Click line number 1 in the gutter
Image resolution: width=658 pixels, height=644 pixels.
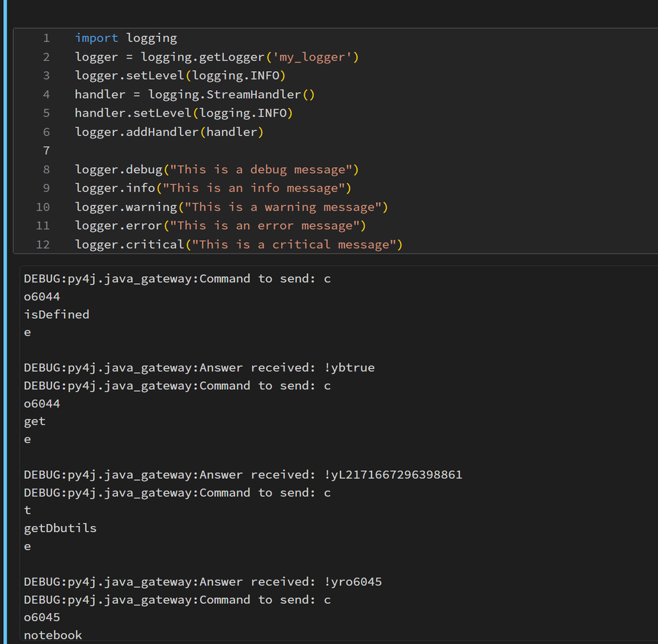(x=46, y=38)
